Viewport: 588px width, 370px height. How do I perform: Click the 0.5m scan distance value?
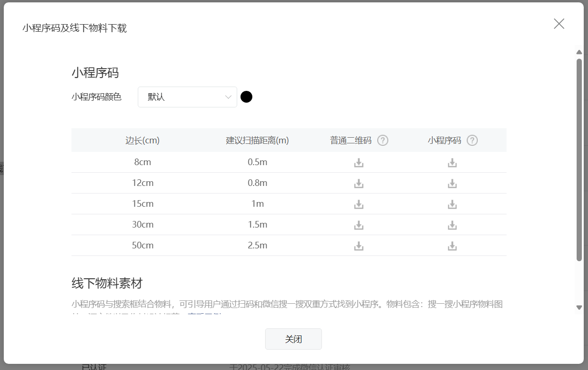point(258,162)
